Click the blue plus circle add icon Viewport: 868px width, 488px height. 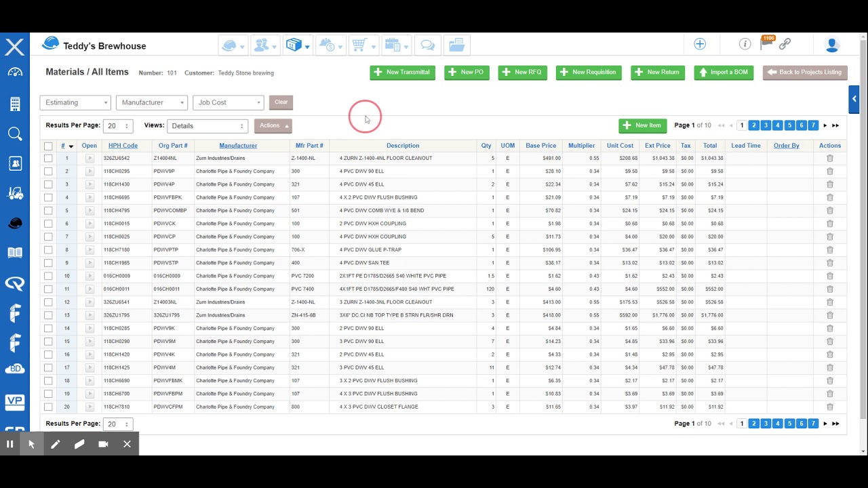point(700,44)
